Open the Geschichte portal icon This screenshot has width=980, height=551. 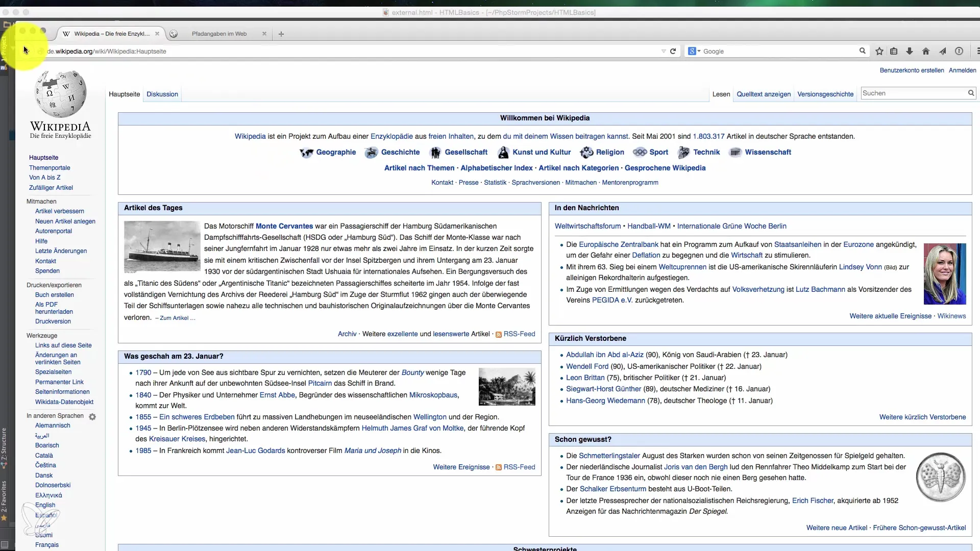click(x=371, y=153)
